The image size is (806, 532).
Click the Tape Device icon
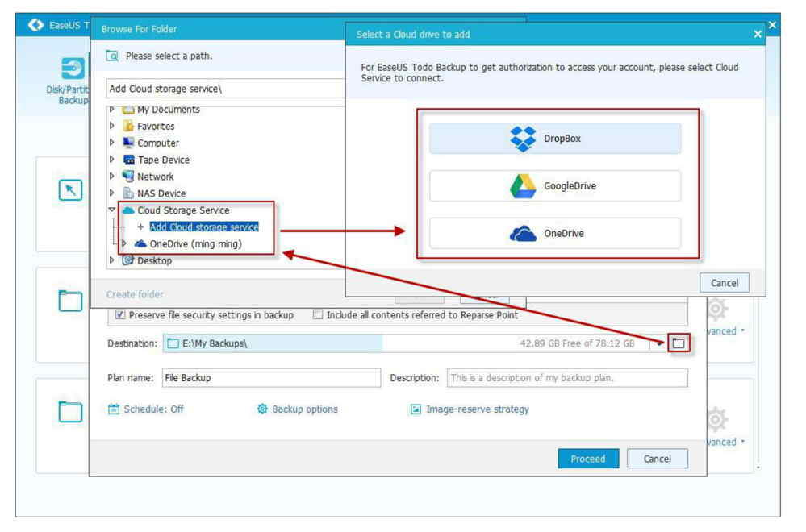tap(128, 160)
